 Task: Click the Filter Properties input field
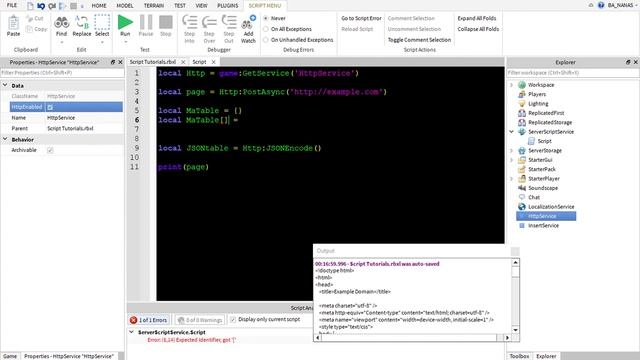click(62, 73)
